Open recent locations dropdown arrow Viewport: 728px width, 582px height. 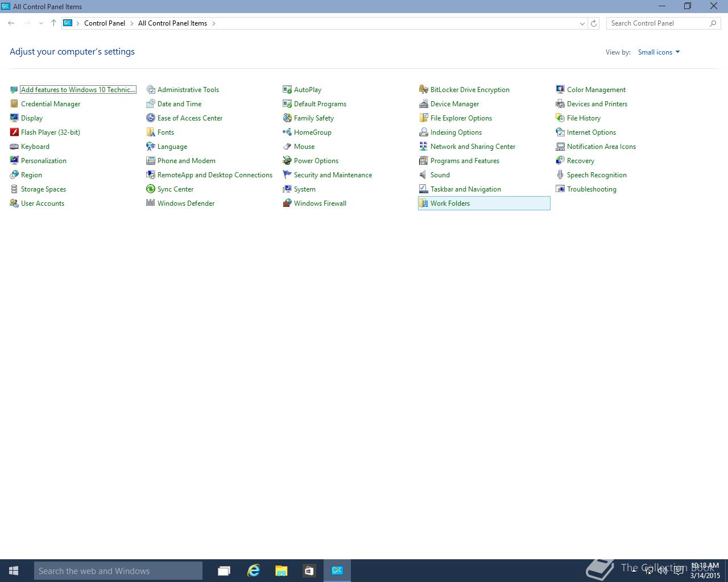point(41,23)
